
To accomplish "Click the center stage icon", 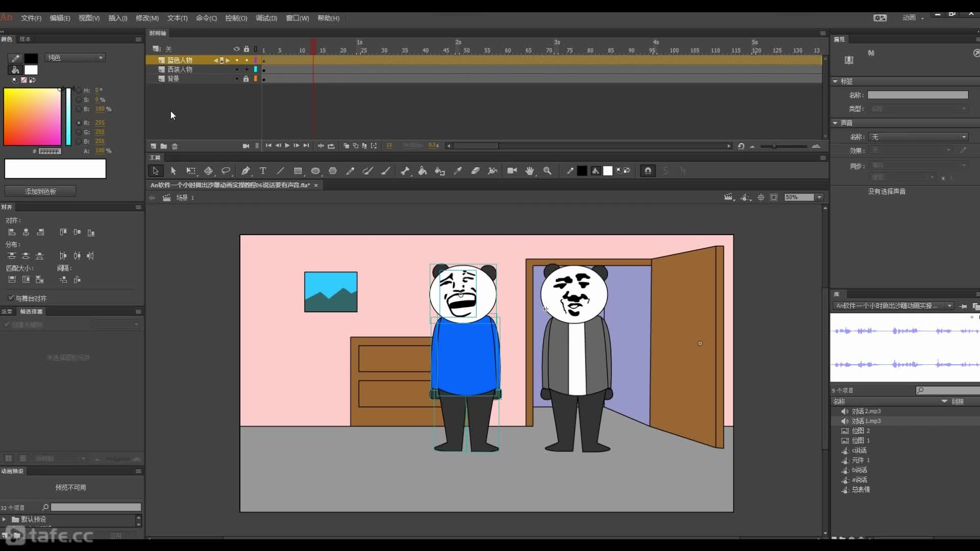I will pos(761,197).
